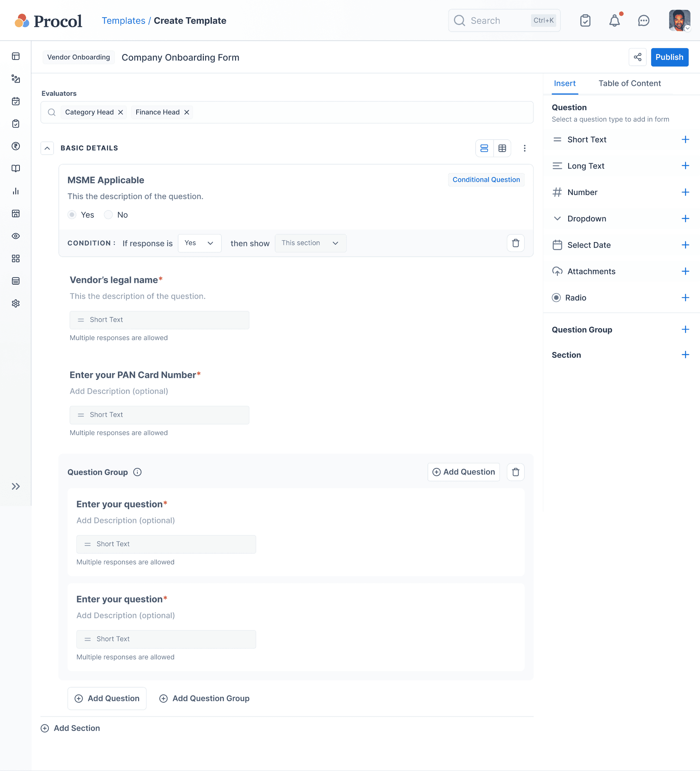Open the response value dropdown showing Yes
Image resolution: width=700 pixels, height=771 pixels.
[199, 243]
